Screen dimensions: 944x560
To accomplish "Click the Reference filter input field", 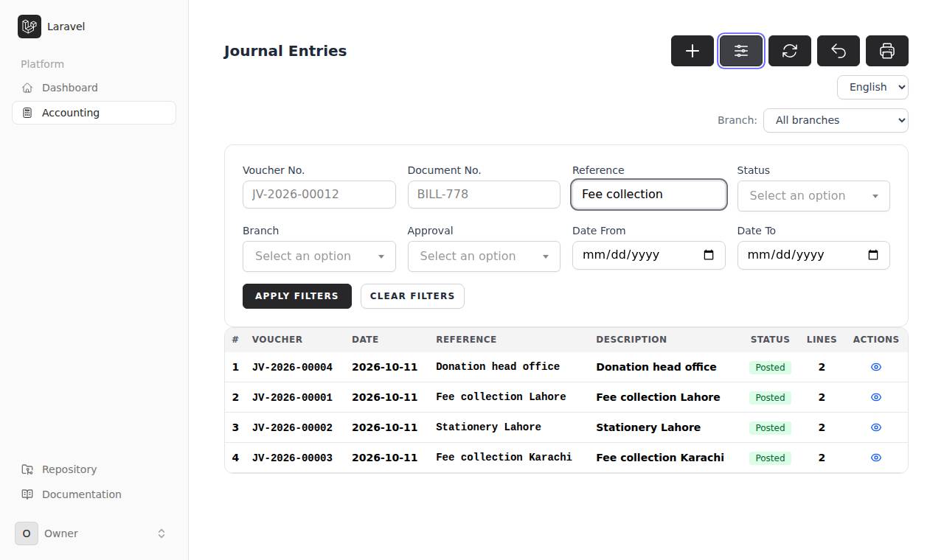I will click(649, 195).
